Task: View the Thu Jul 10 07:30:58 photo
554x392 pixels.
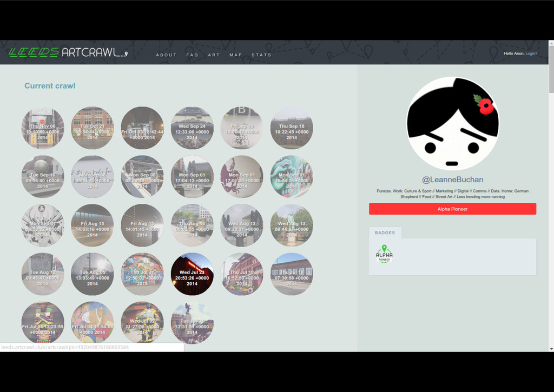Action: [x=292, y=274]
